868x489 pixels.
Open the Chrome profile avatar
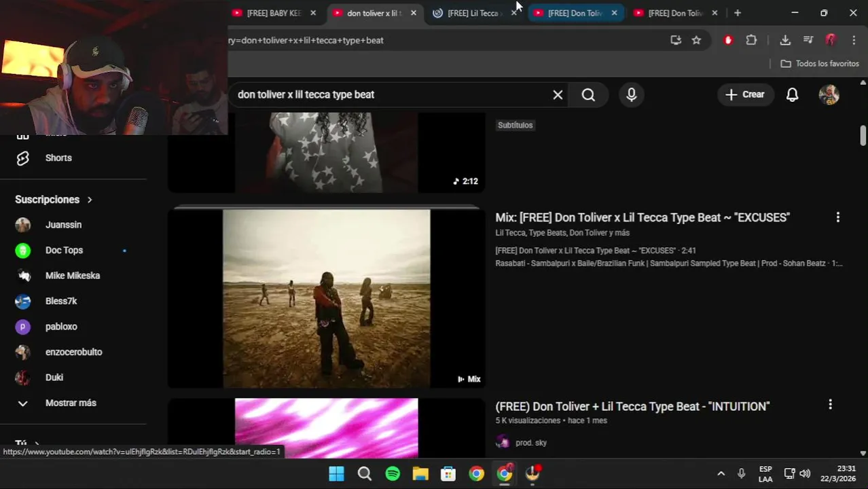(830, 40)
